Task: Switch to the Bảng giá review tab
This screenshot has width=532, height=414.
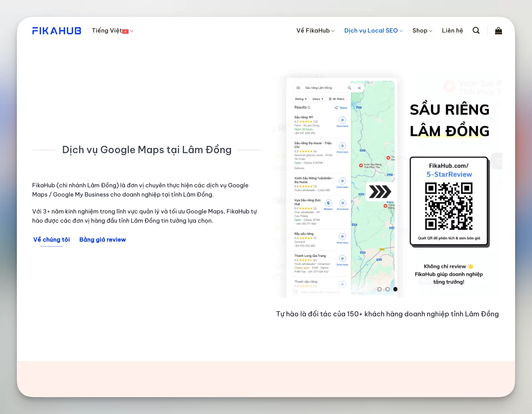Action: (x=102, y=240)
